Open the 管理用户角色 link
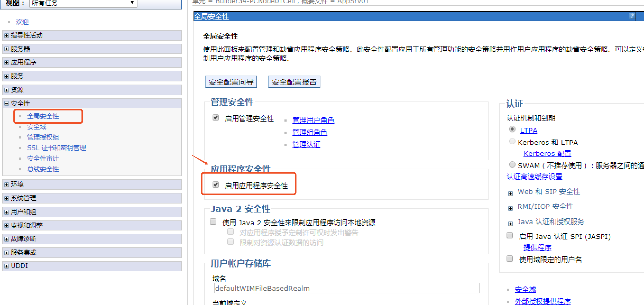The width and height of the screenshot is (644, 305). coord(313,120)
